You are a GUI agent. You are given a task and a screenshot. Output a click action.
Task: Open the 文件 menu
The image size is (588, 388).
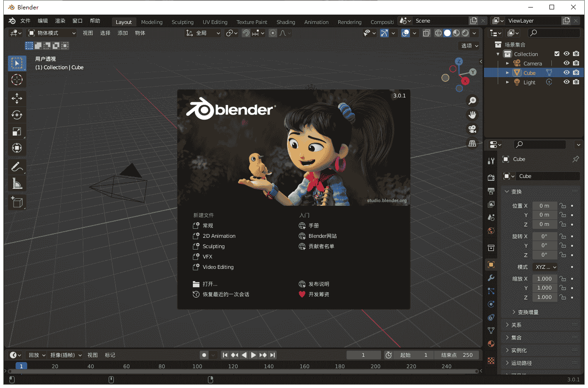click(25, 21)
